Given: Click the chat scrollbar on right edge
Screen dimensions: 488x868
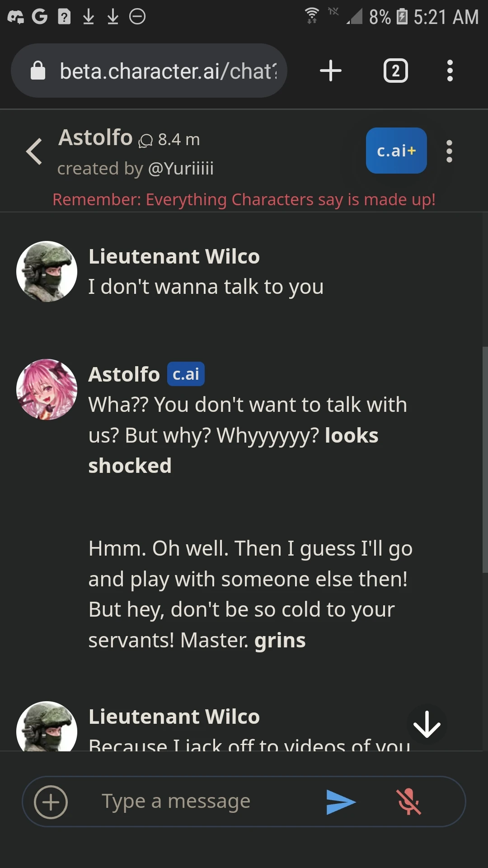Looking at the screenshot, I should (485, 459).
